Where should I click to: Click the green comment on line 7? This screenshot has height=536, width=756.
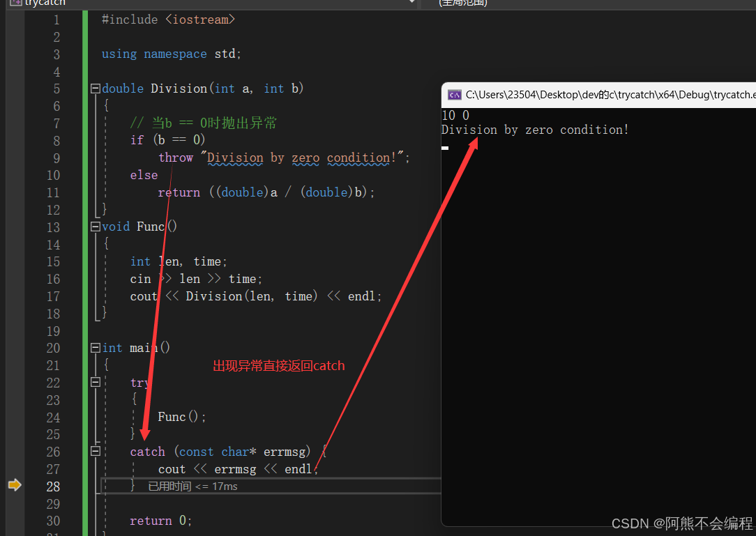tap(203, 123)
